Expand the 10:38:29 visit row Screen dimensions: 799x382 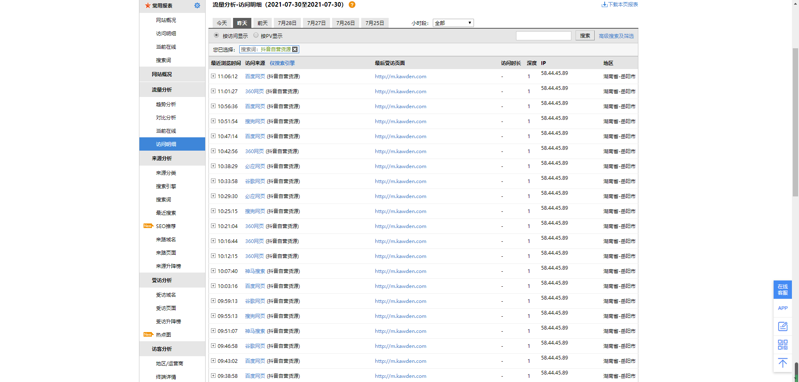[x=213, y=166]
